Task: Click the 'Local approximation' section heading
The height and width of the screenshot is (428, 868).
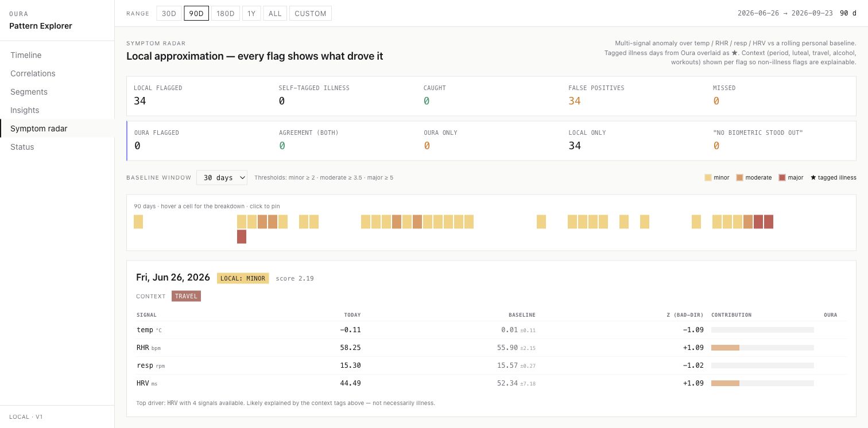Action: click(x=255, y=56)
